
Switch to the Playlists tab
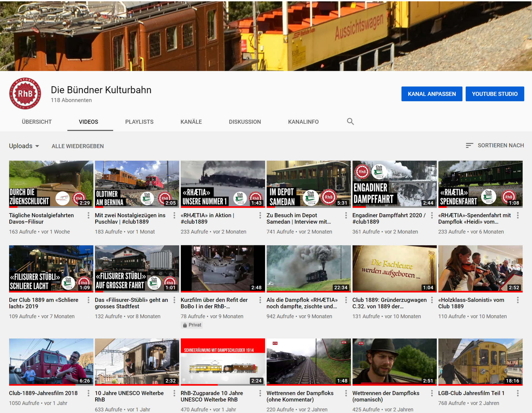[139, 122]
